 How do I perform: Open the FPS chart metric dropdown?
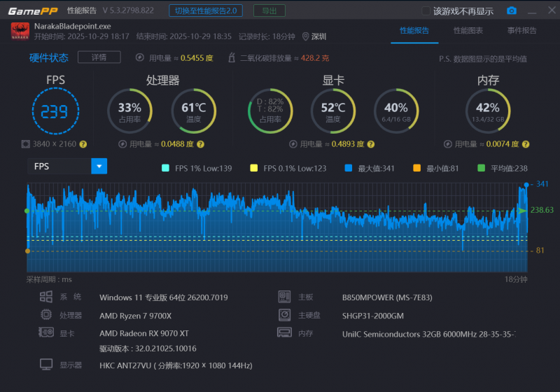99,167
